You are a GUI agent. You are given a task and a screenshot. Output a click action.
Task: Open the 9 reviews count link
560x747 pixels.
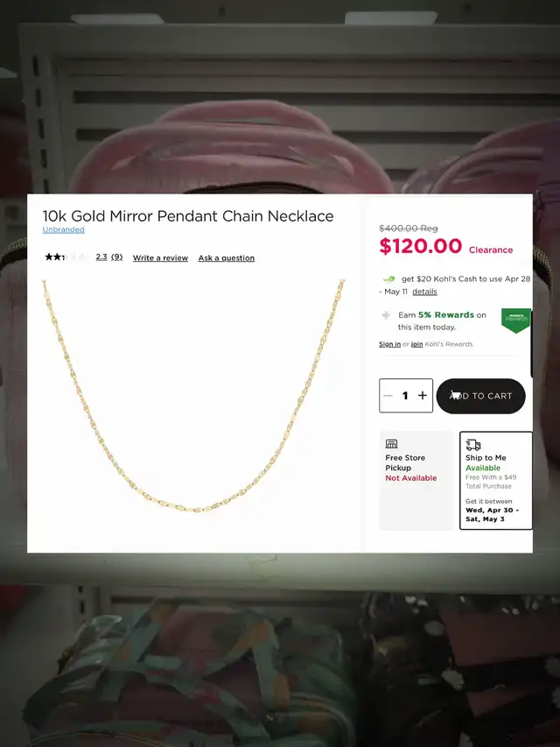click(116, 257)
